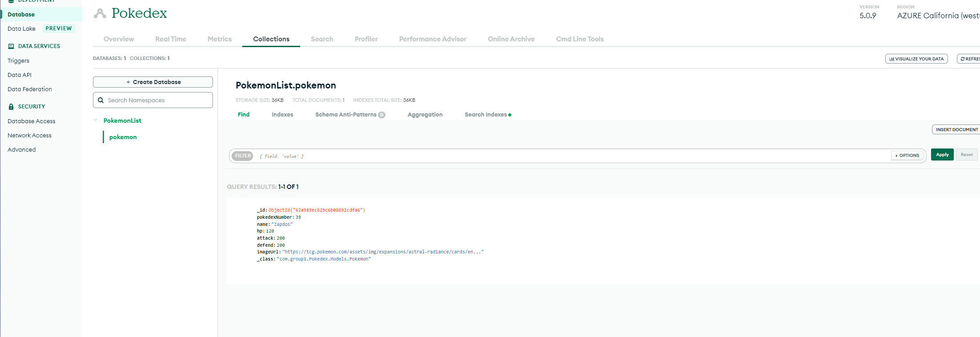Click the Create Database button

(x=153, y=82)
